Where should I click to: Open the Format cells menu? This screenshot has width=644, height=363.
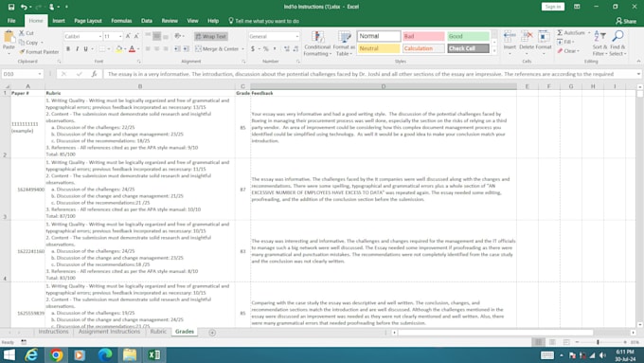(544, 44)
